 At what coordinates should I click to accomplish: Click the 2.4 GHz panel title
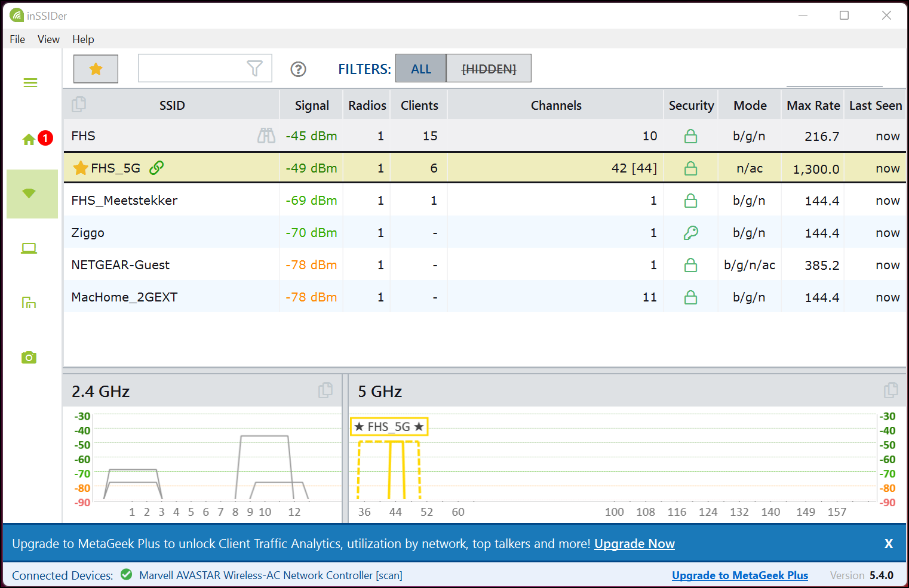pos(101,392)
